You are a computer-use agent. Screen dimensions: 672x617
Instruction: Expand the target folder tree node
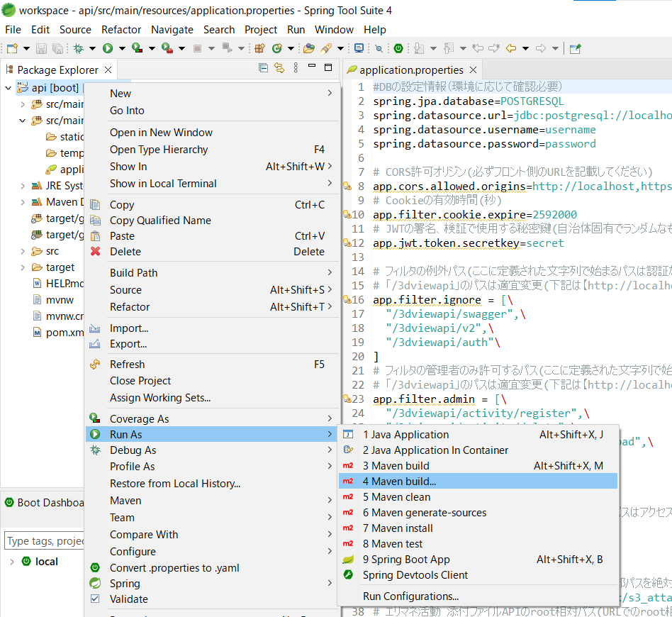click(x=23, y=267)
